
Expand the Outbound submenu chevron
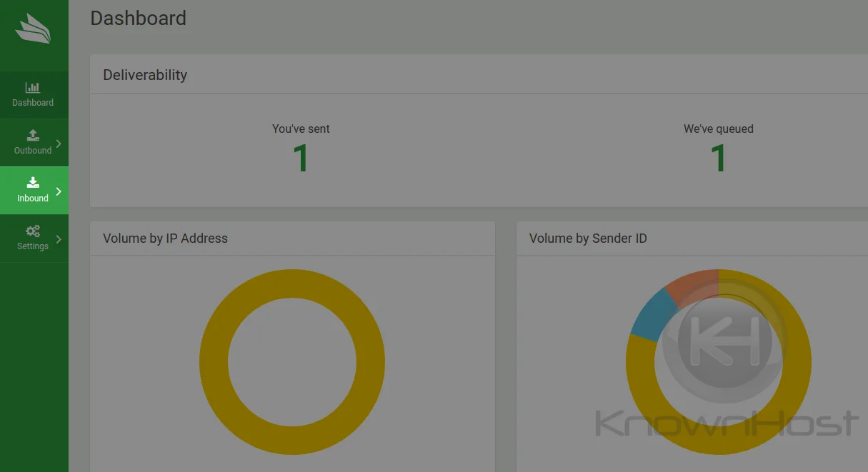pyautogui.click(x=59, y=144)
